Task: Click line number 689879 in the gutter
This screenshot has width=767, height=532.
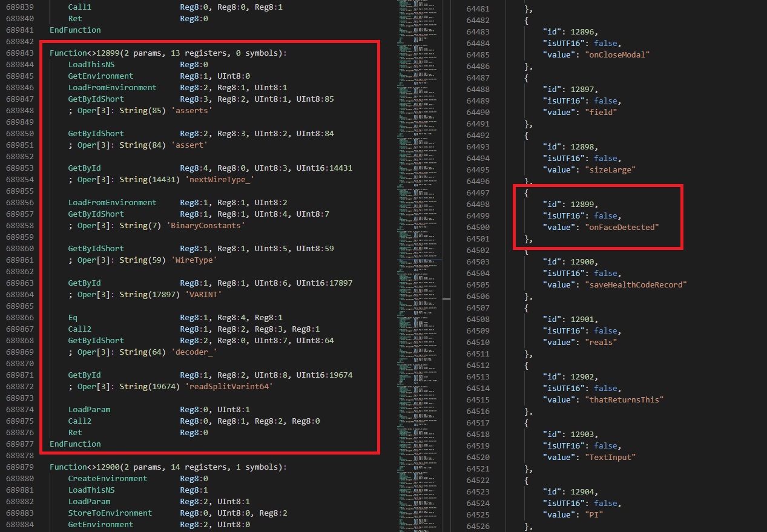Action: pyautogui.click(x=19, y=467)
